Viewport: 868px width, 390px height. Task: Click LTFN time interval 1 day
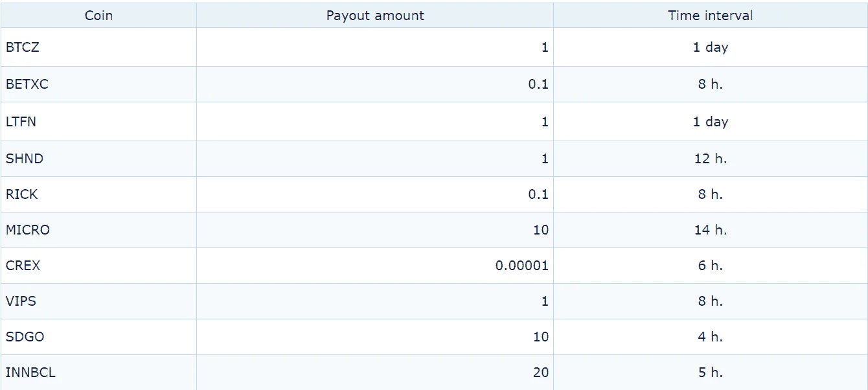click(x=711, y=122)
